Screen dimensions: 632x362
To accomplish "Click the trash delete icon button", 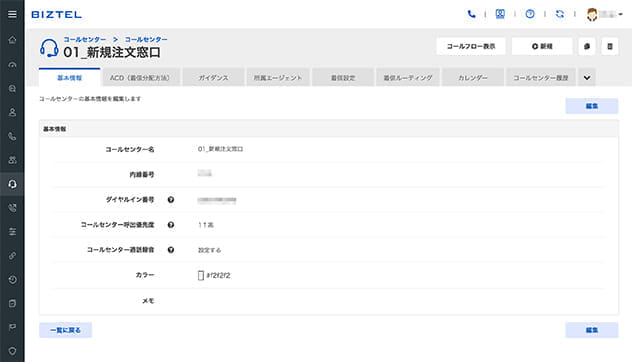I will coord(610,46).
